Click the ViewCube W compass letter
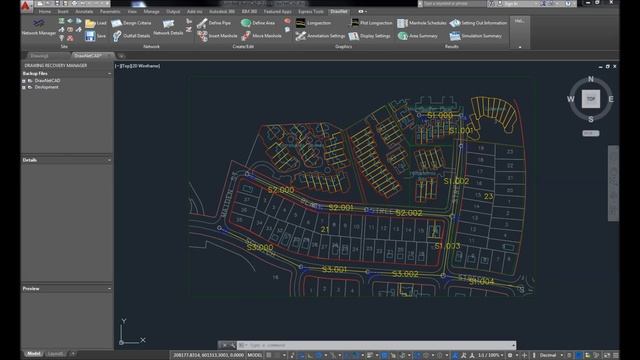This screenshot has width=640, height=360. coord(571,99)
